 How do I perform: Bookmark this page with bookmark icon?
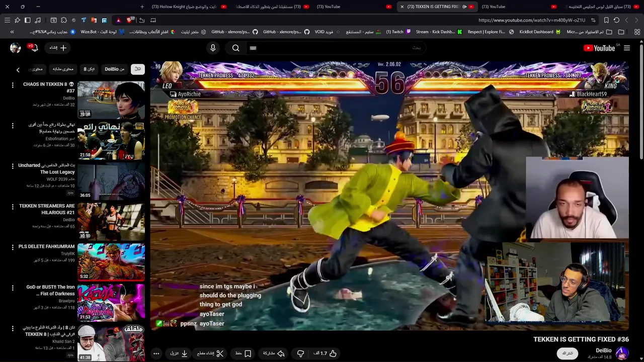(x=606, y=20)
